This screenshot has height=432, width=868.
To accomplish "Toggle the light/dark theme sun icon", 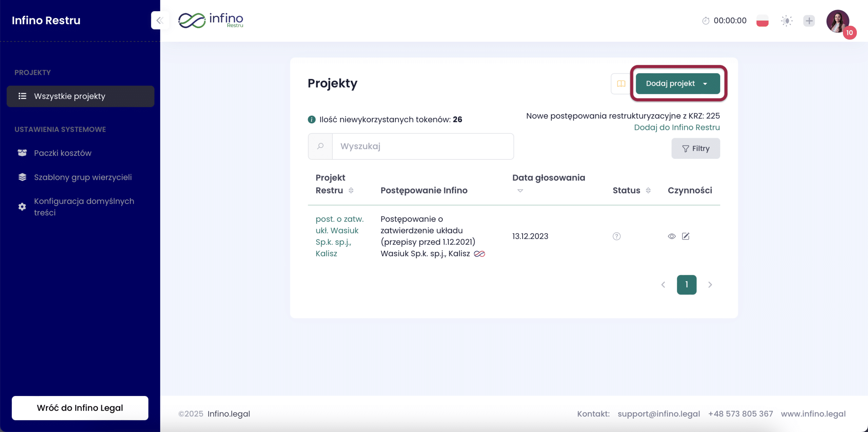I will click(x=787, y=21).
